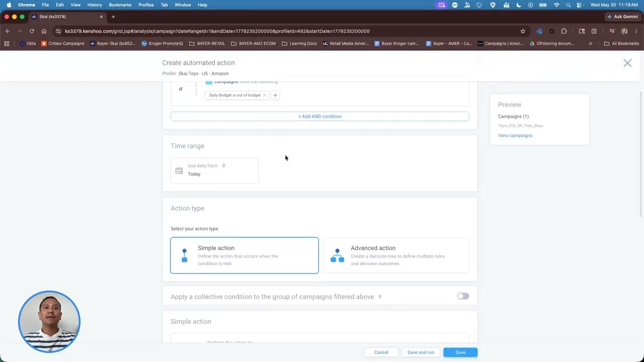Viewport: 644px width, 362px height.
Task: Open Campaigns | Amaz... bookmark
Action: pos(501,44)
